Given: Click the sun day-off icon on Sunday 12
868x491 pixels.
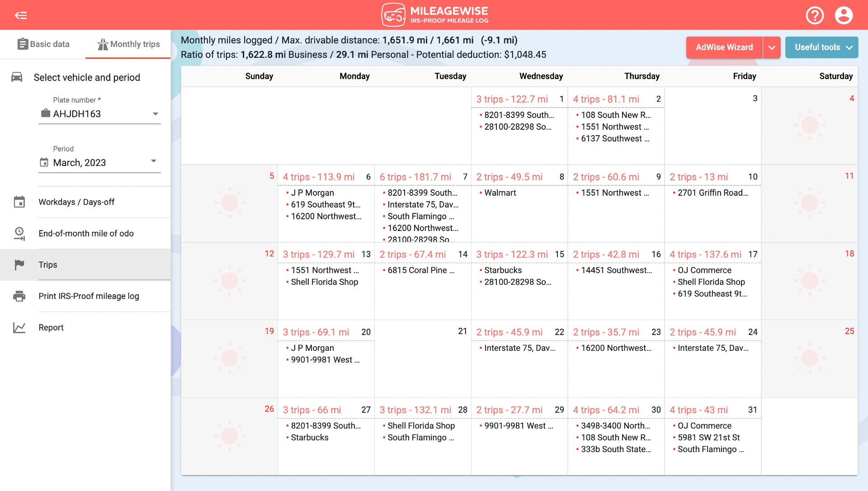Looking at the screenshot, I should pos(230,280).
